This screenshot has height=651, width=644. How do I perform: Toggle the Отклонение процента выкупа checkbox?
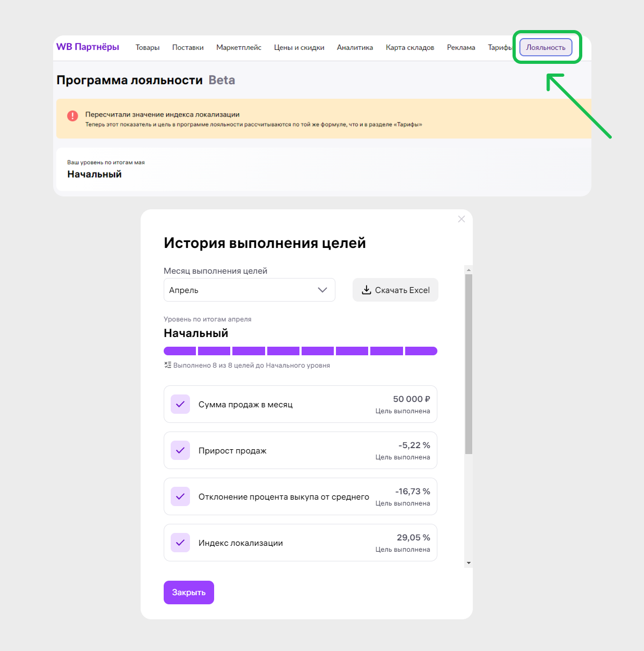(180, 496)
